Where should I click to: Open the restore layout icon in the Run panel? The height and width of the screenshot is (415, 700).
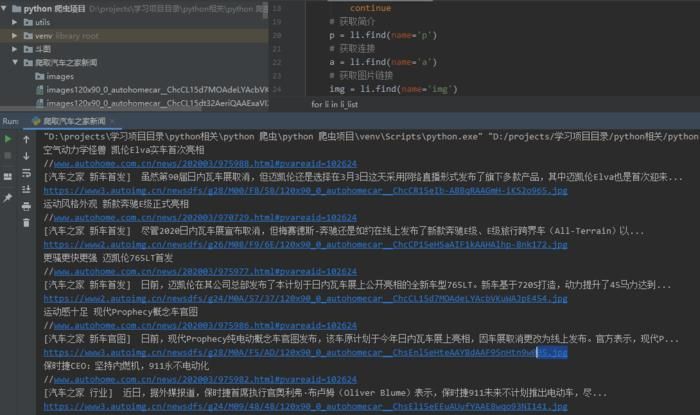[8, 177]
